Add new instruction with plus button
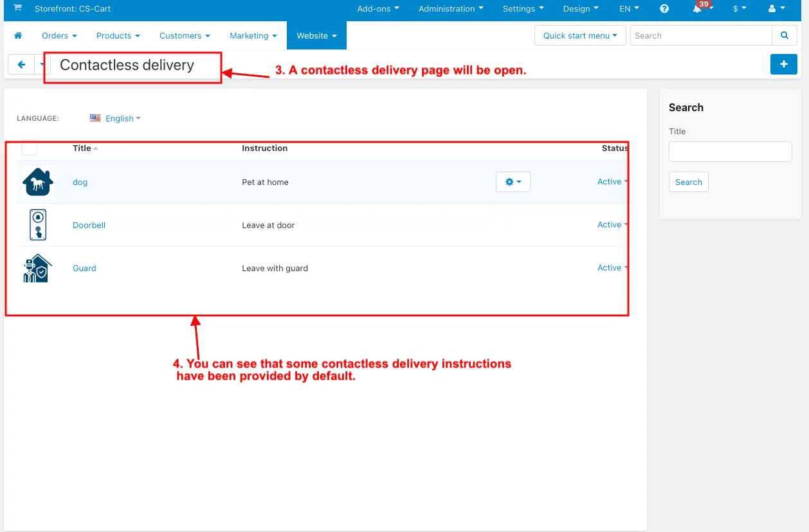Screen dimensions: 809x532 (784, 64)
